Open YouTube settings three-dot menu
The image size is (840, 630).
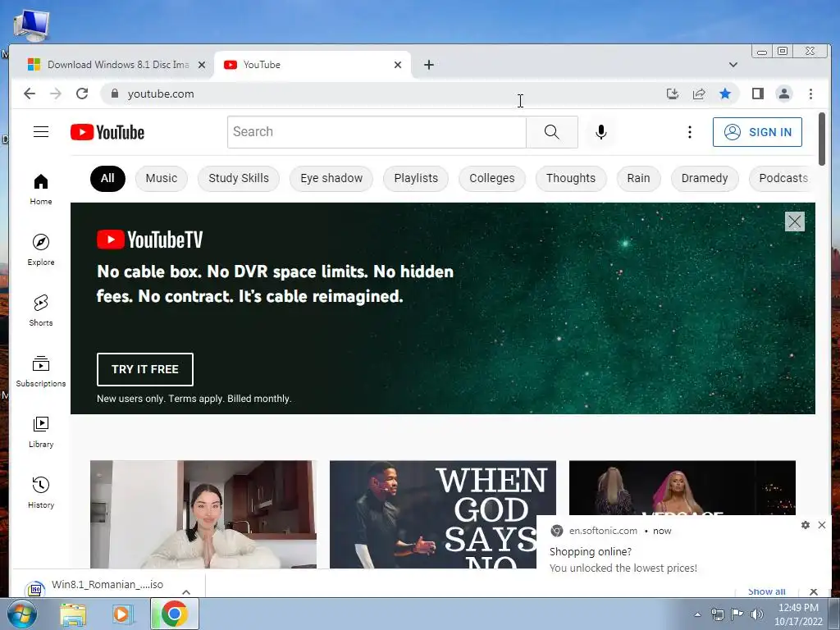689,132
